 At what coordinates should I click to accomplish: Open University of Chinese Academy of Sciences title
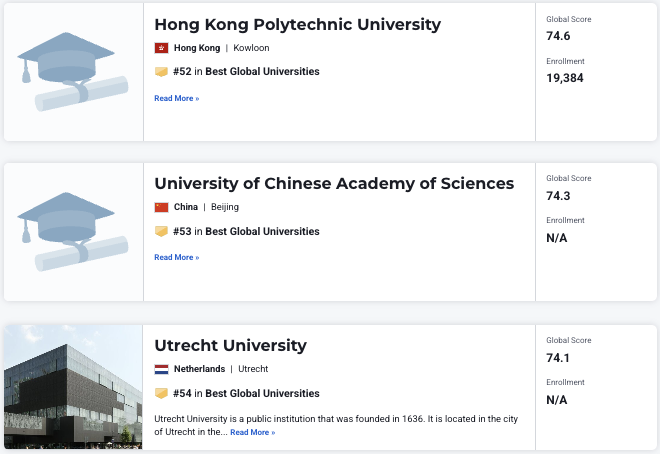(x=334, y=183)
